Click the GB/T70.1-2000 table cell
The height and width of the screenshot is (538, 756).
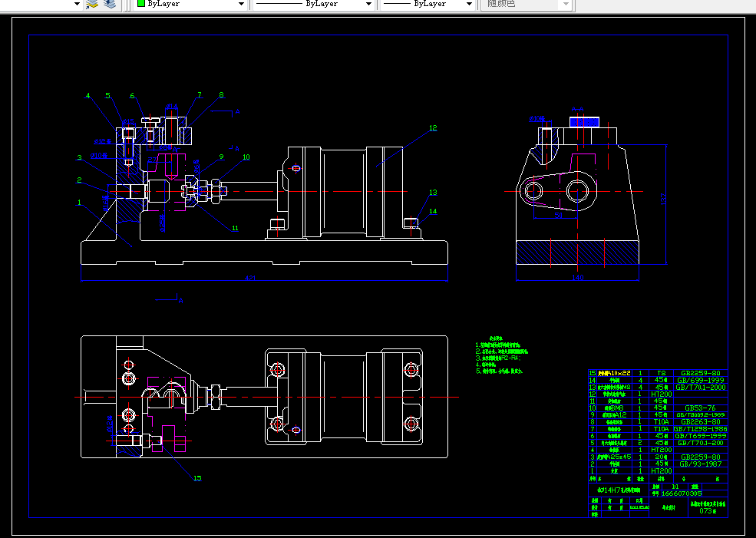pyautogui.click(x=701, y=387)
